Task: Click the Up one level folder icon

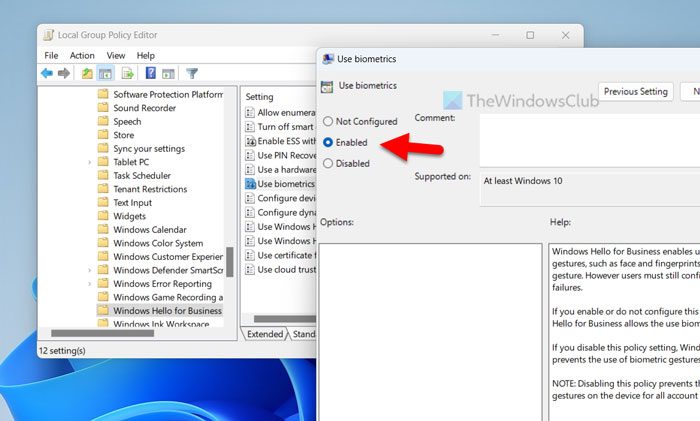Action: pos(87,73)
